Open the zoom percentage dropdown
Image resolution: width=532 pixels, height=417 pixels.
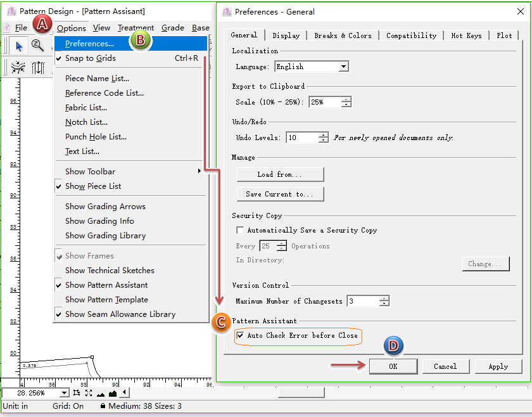point(64,394)
